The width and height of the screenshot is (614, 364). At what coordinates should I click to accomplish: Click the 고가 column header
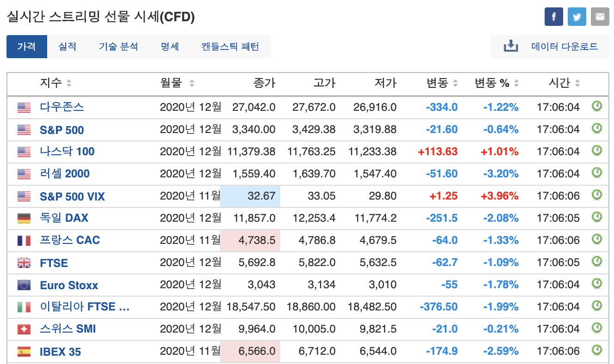pos(325,83)
